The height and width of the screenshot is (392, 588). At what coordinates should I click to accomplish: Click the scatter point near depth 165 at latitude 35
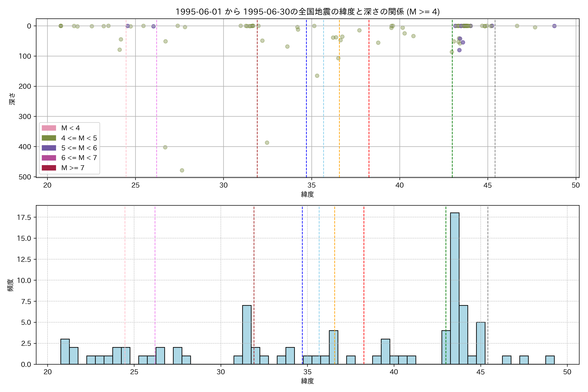[x=317, y=76]
